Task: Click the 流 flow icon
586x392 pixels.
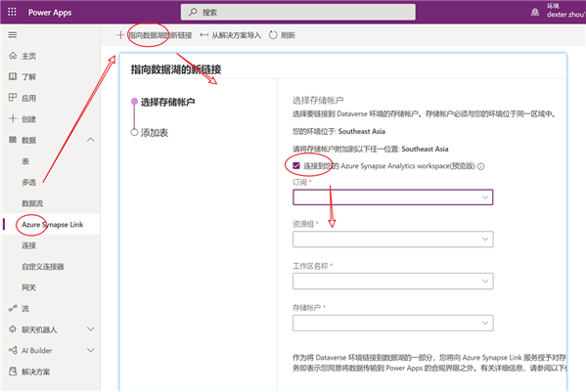Action: (13, 308)
